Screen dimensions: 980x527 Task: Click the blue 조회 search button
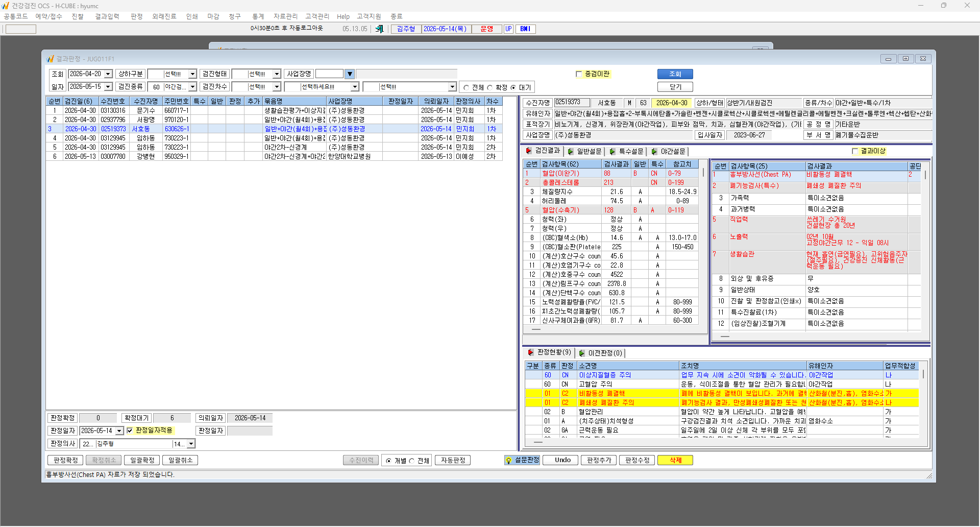(x=675, y=74)
